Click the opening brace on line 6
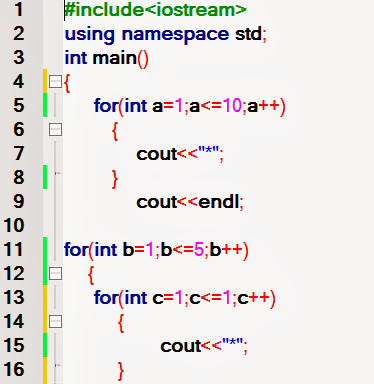Viewport: 374px width, 384px height. (x=115, y=131)
